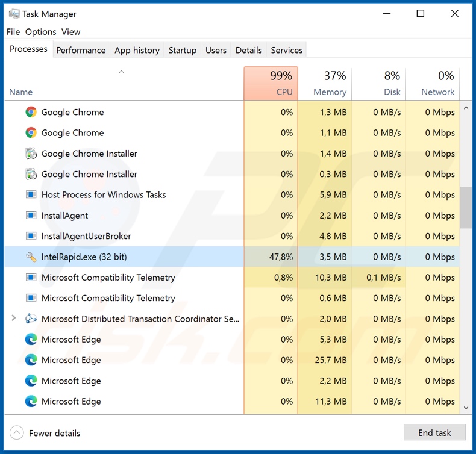Image resolution: width=476 pixels, height=454 pixels.
Task: Click the scrollbar down arrow
Action: pyautogui.click(x=466, y=408)
